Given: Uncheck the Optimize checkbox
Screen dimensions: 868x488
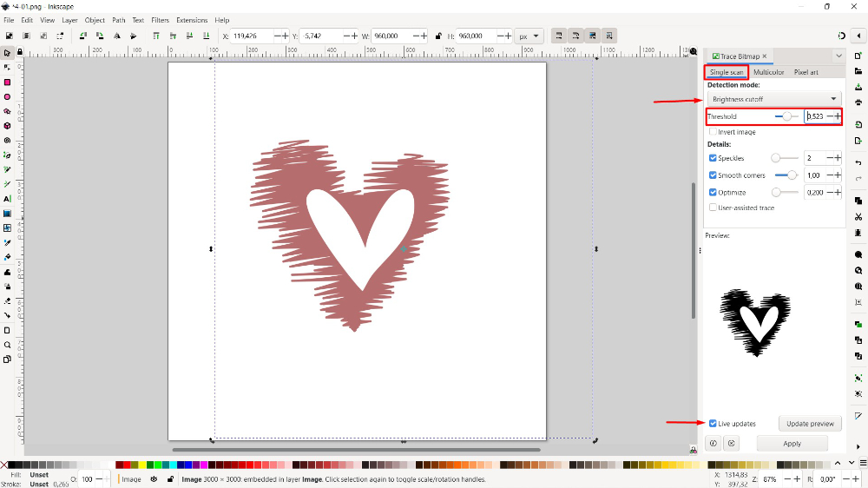Looking at the screenshot, I should click(x=713, y=192).
